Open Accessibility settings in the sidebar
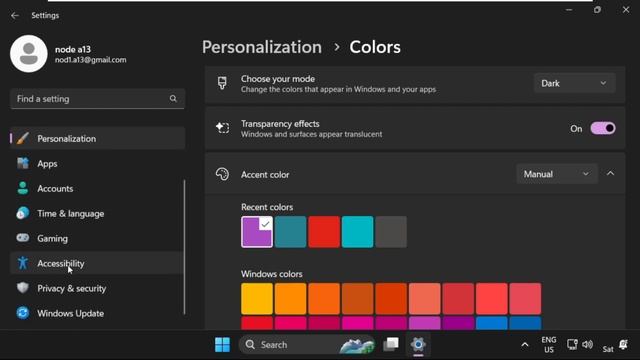 [98, 263]
